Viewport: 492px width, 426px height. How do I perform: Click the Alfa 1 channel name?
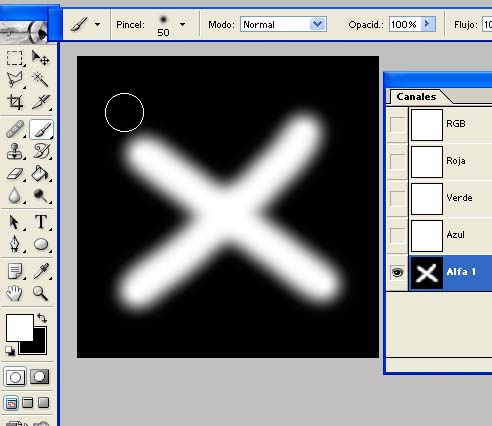tap(461, 272)
